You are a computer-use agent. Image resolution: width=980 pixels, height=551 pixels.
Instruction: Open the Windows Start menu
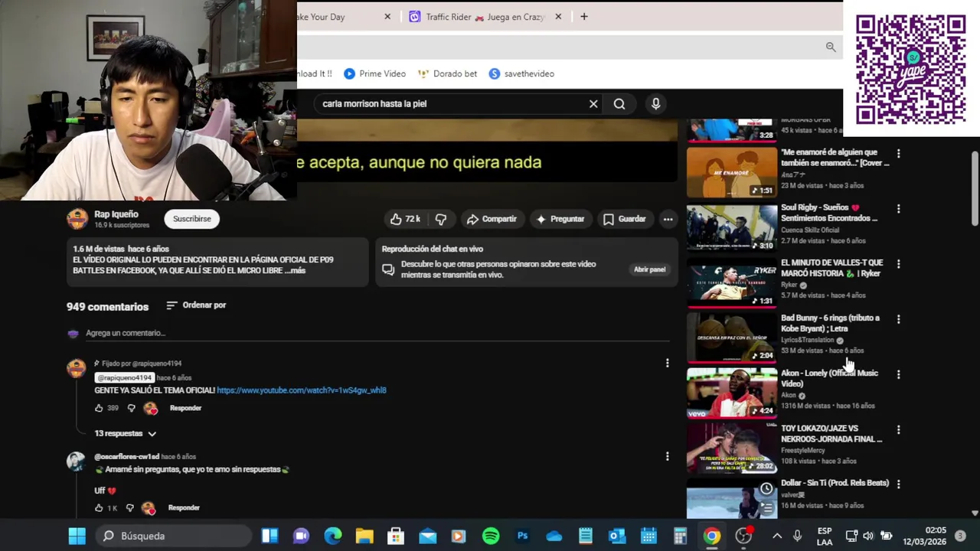(x=77, y=536)
